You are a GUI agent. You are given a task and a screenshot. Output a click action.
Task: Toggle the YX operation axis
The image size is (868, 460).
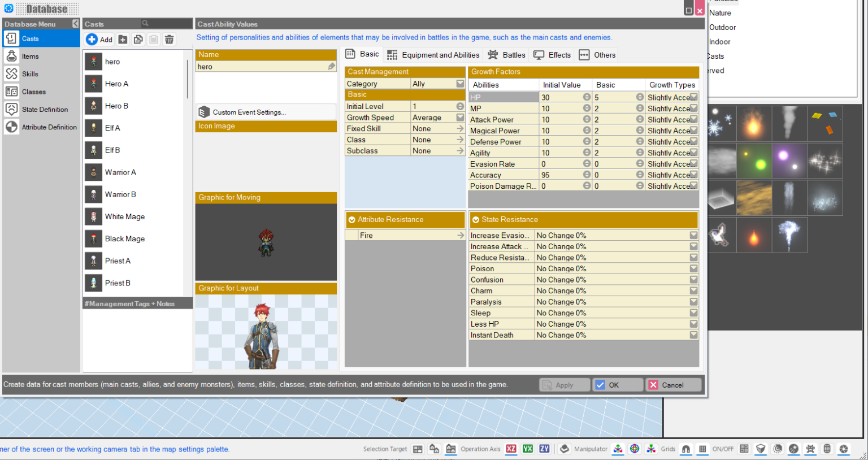pos(527,449)
